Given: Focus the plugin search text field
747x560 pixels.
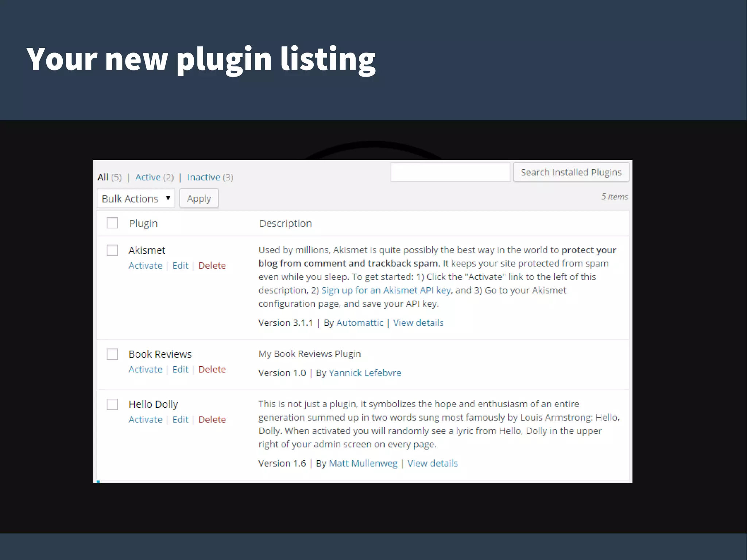Looking at the screenshot, I should point(450,172).
